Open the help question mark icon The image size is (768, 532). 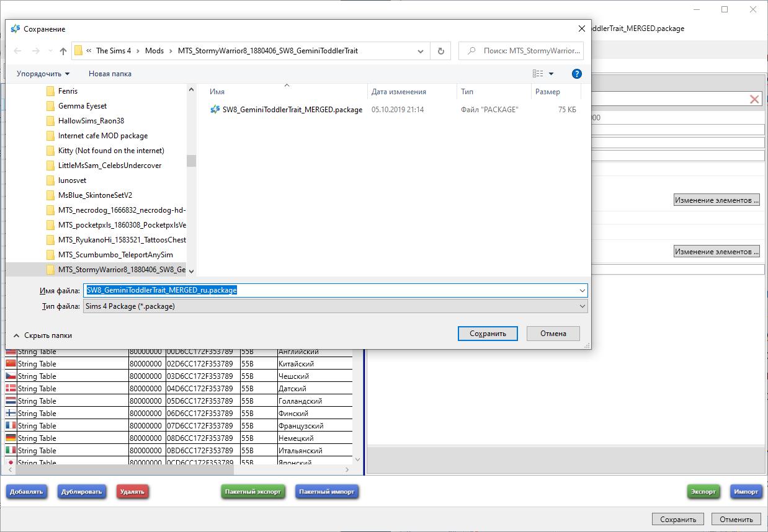tap(576, 74)
